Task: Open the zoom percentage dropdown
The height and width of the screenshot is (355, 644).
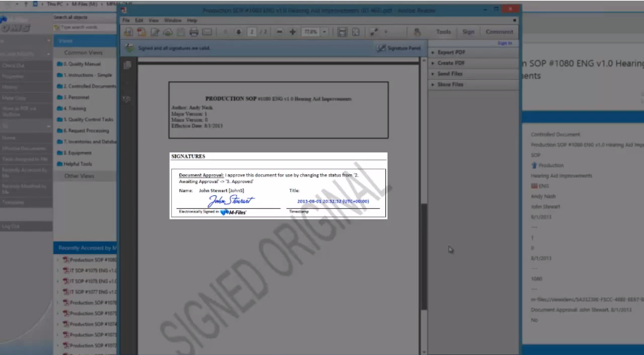Action: [x=324, y=32]
